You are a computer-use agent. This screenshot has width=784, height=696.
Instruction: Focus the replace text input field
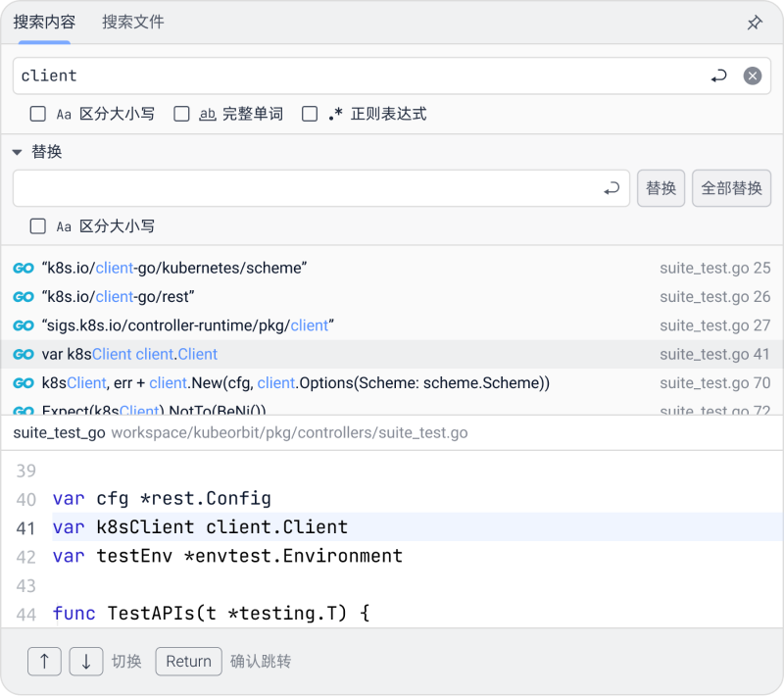click(x=304, y=188)
